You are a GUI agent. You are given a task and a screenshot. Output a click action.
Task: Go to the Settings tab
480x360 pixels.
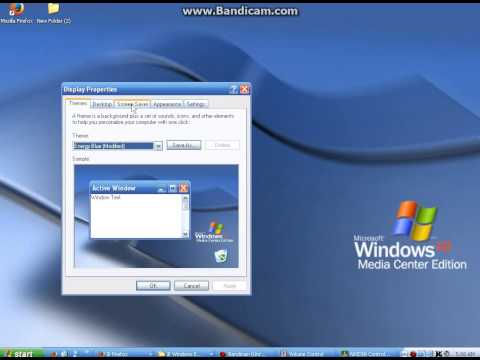click(196, 104)
